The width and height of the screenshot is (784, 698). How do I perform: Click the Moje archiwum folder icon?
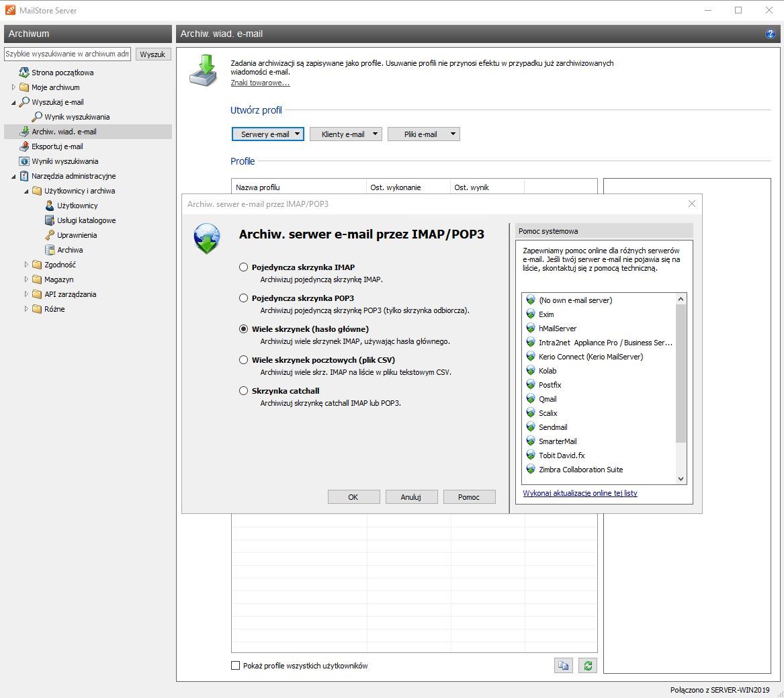[x=24, y=87]
